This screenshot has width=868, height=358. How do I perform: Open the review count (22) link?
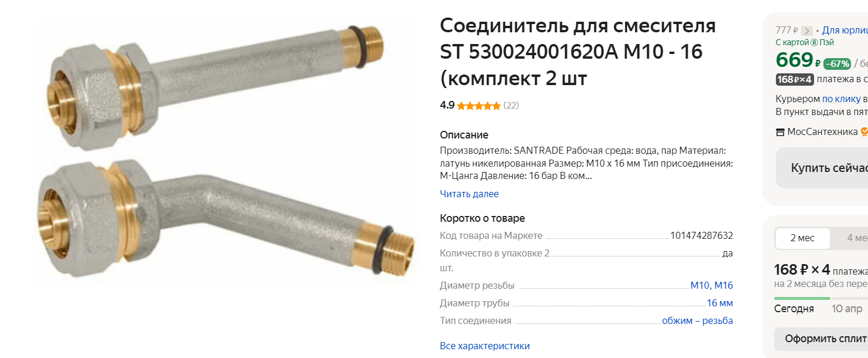click(511, 106)
